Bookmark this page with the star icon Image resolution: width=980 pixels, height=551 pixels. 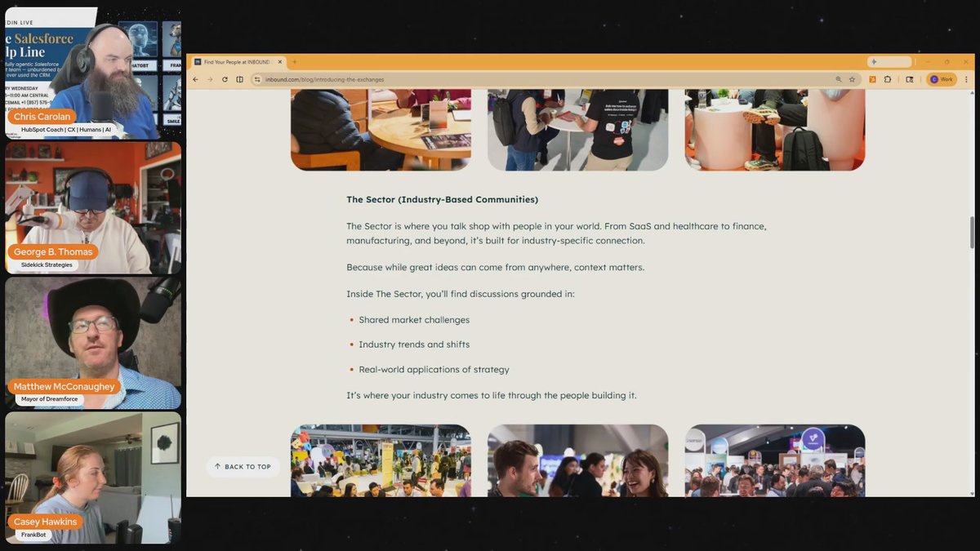pyautogui.click(x=852, y=79)
